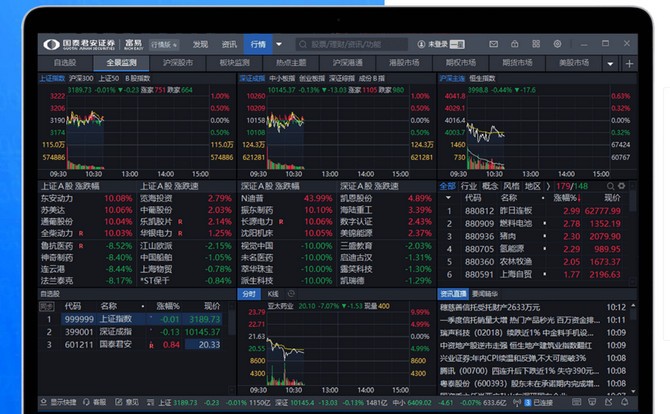Open the 要闻精华 news tab
This screenshot has height=414, width=670.
tap(485, 294)
